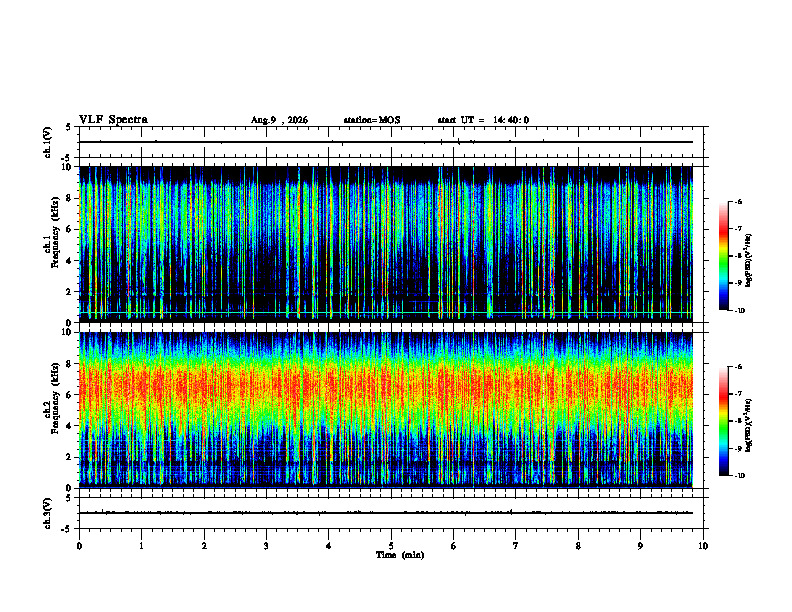
Task: Click time axis tick label "1"
Action: pyautogui.click(x=141, y=546)
